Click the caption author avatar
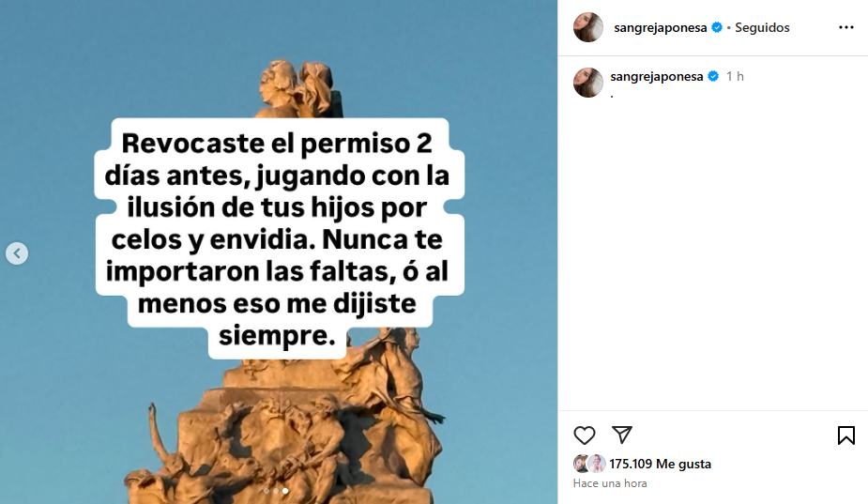 pyautogui.click(x=587, y=83)
